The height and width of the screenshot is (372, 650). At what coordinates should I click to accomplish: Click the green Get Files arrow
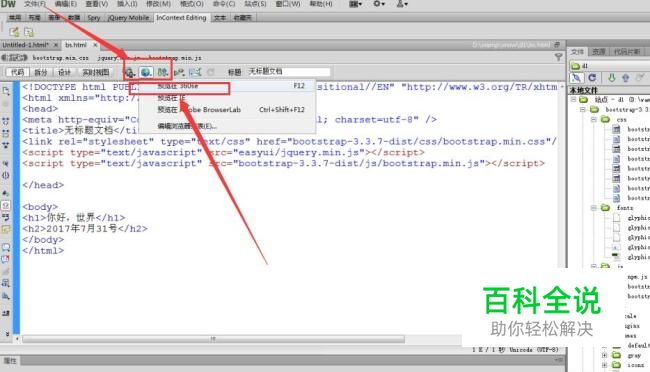611,78
